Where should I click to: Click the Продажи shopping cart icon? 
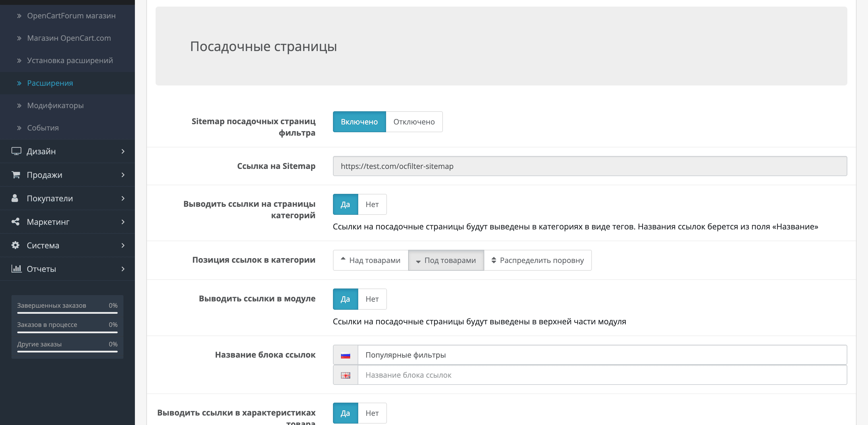pos(15,175)
